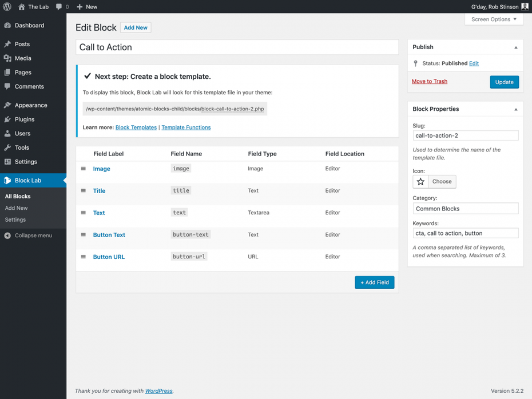Viewport: 532px width, 399px height.
Task: Collapse the Publish panel
Action: coord(516,47)
